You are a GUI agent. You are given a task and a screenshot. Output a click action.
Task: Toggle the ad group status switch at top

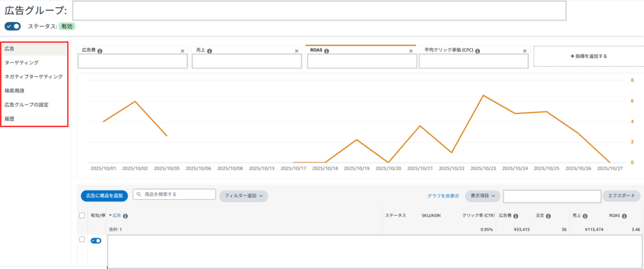13,26
